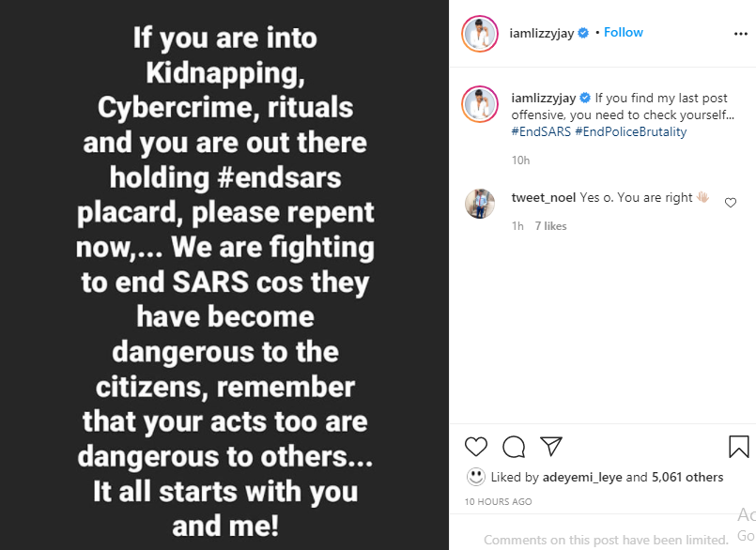756x550 pixels.
Task: Show the 7 likes on comment
Action: 551,226
